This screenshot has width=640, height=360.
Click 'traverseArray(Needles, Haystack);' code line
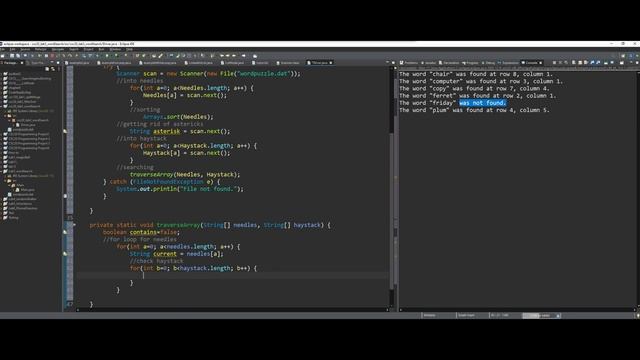pyautogui.click(x=185, y=174)
